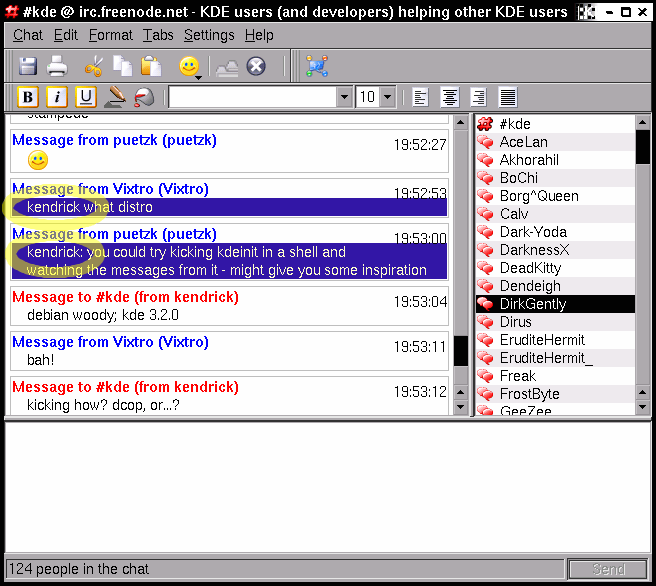The height and width of the screenshot is (586, 656).
Task: Click the Print icon in toolbar
Action: [x=57, y=67]
